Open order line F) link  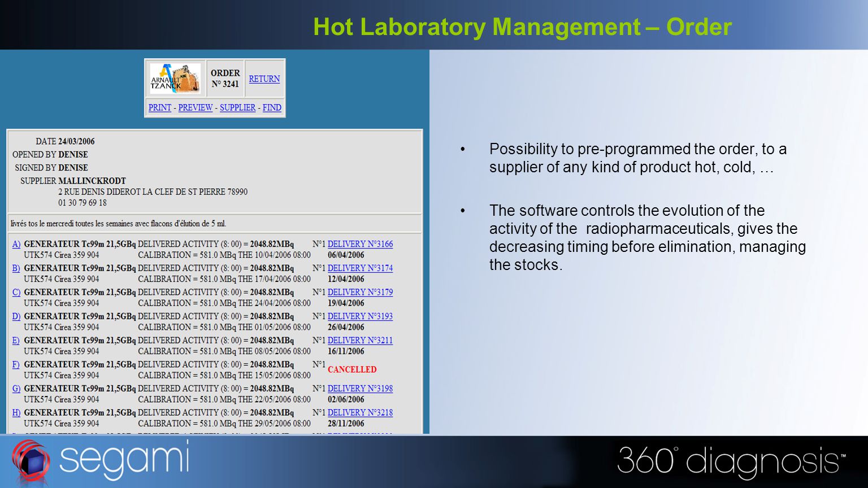[x=16, y=364]
